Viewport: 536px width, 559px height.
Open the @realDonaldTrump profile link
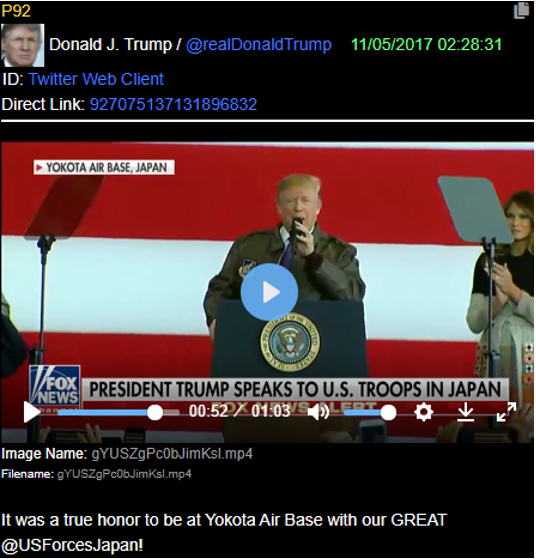259,45
